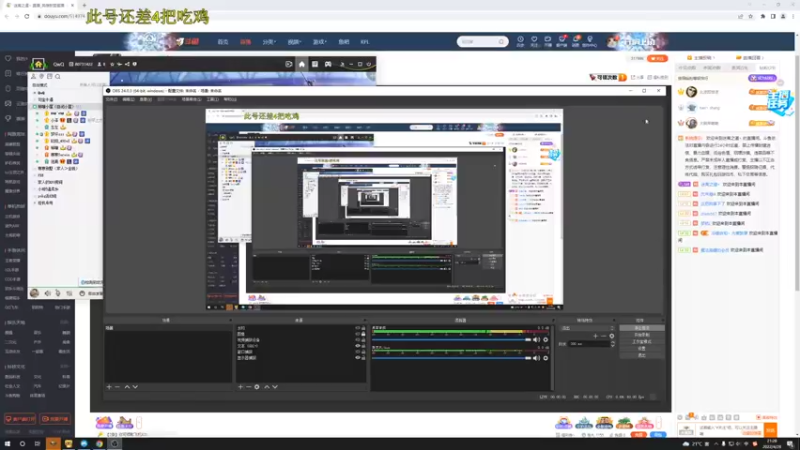Open OBS 文件 menu

pyautogui.click(x=111, y=99)
